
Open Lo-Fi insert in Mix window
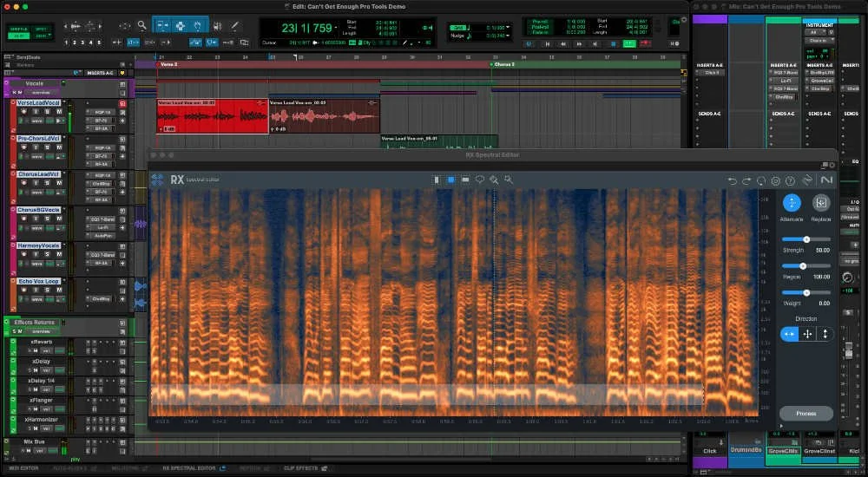point(784,81)
